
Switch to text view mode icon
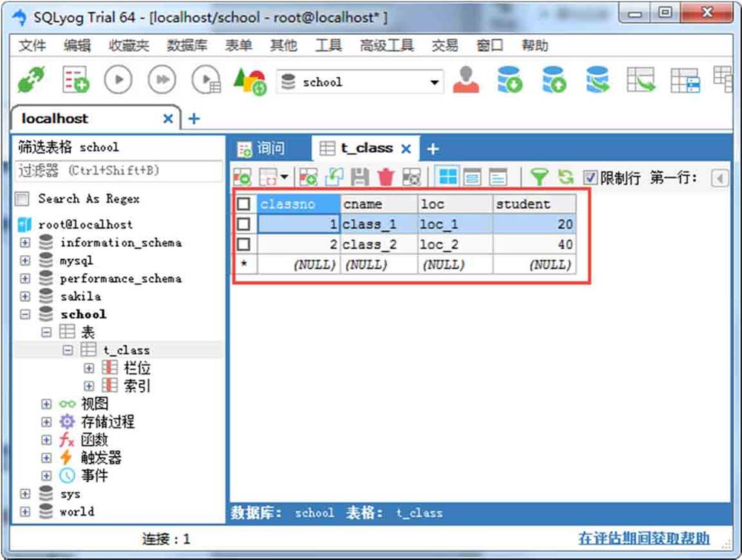click(x=498, y=177)
